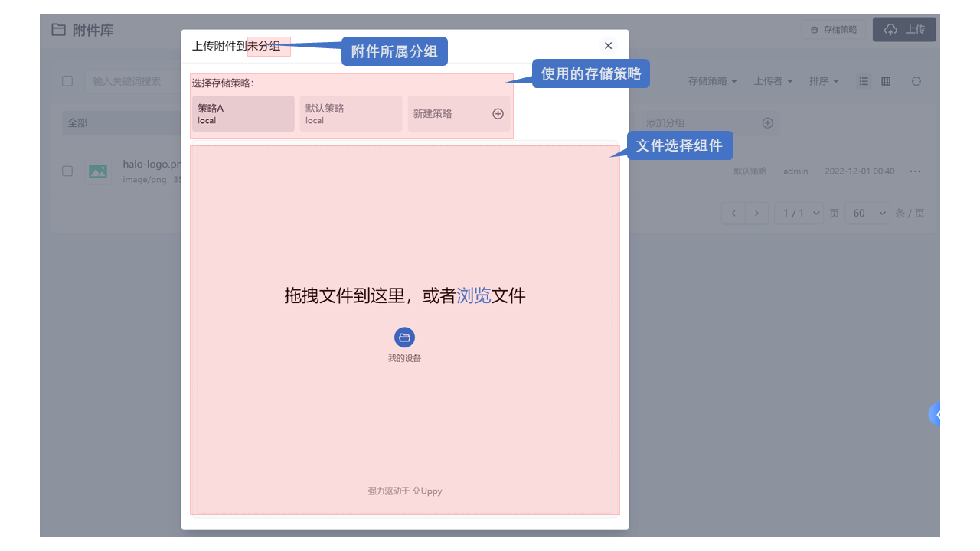The height and width of the screenshot is (551, 980).
Task: Open the 60 items-per-page dropdown
Action: 867,213
